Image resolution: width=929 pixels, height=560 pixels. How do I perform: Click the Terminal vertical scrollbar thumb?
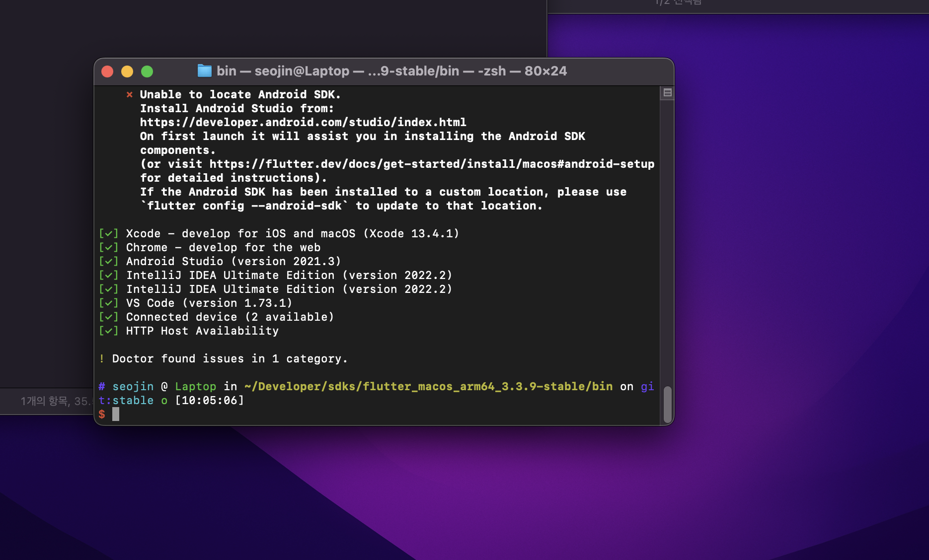click(x=667, y=404)
